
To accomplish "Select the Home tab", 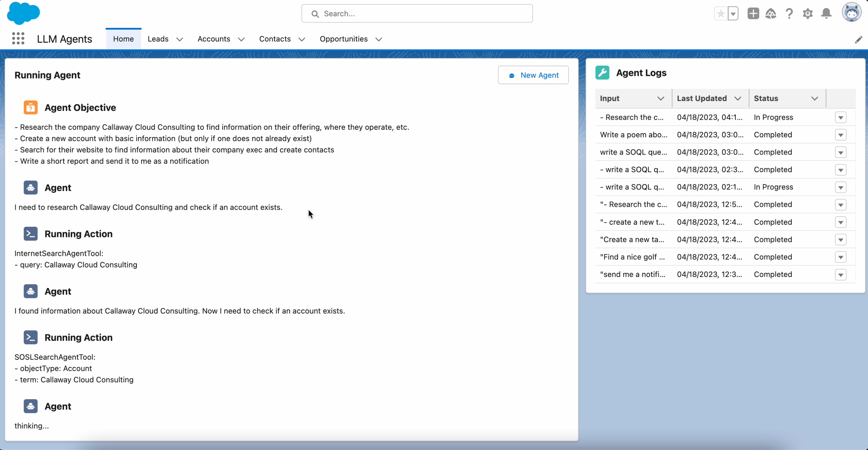I will coord(123,38).
